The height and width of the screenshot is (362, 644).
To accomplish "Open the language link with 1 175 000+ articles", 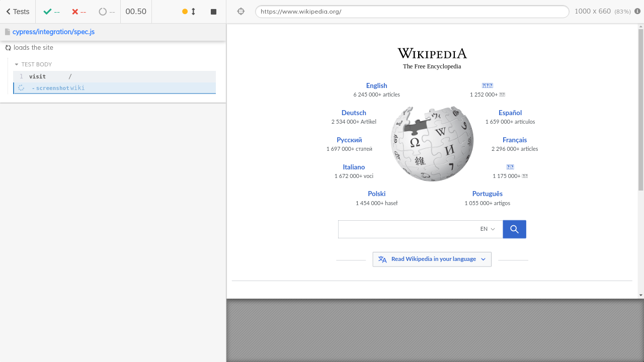I will (510, 167).
